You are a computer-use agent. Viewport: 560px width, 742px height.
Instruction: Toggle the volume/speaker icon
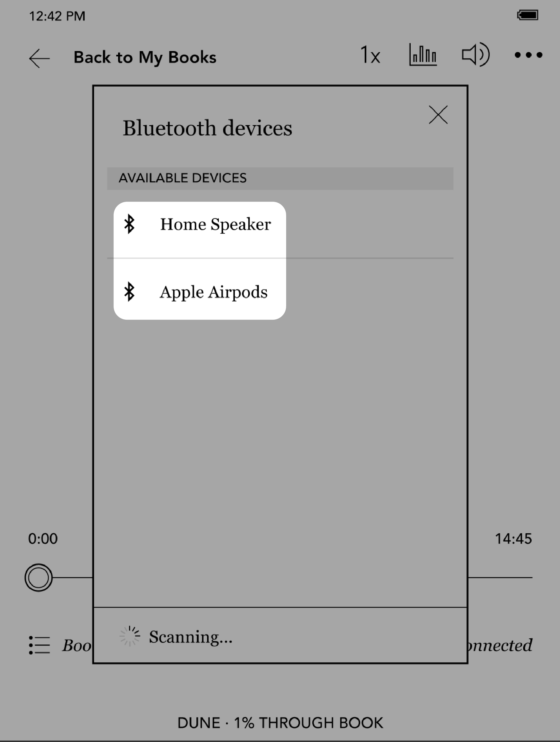pos(475,56)
